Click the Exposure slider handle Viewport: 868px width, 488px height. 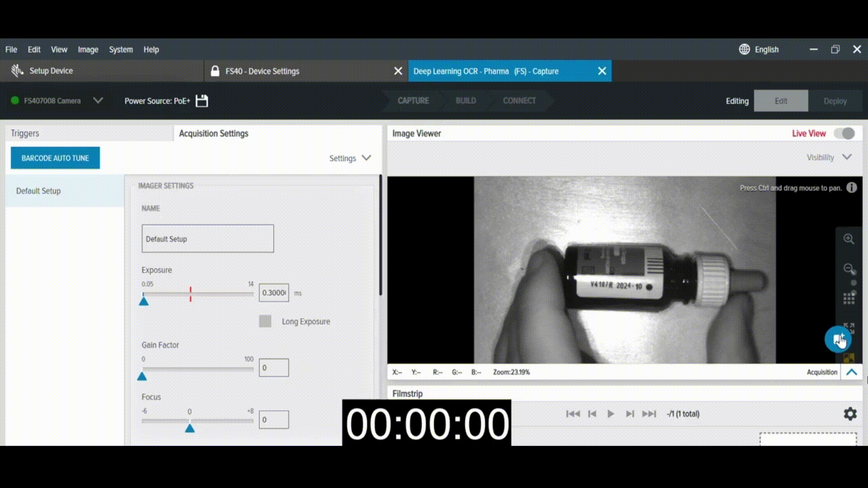tap(144, 300)
